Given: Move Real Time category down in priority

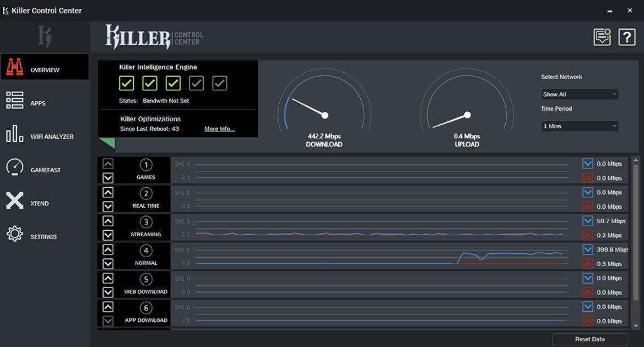Looking at the screenshot, I should point(108,207).
